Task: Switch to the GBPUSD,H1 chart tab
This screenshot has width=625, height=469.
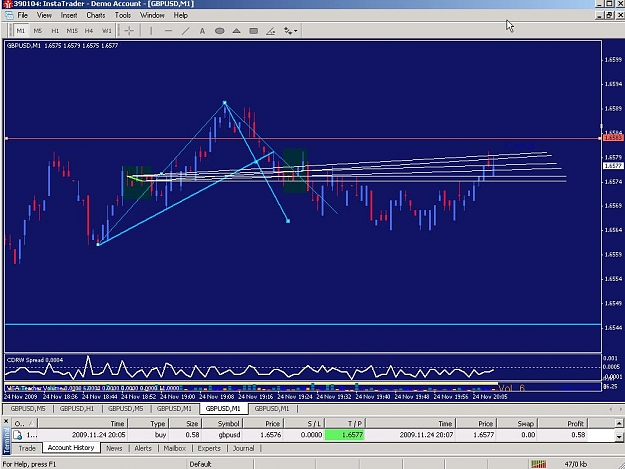Action: coord(77,408)
